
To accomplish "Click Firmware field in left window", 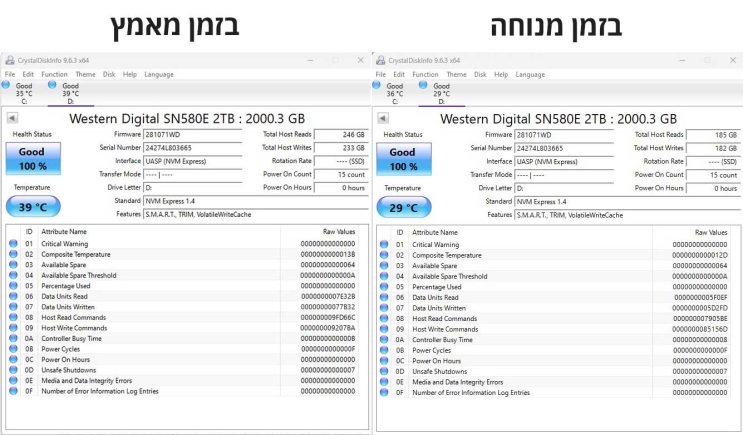I will pos(192,135).
